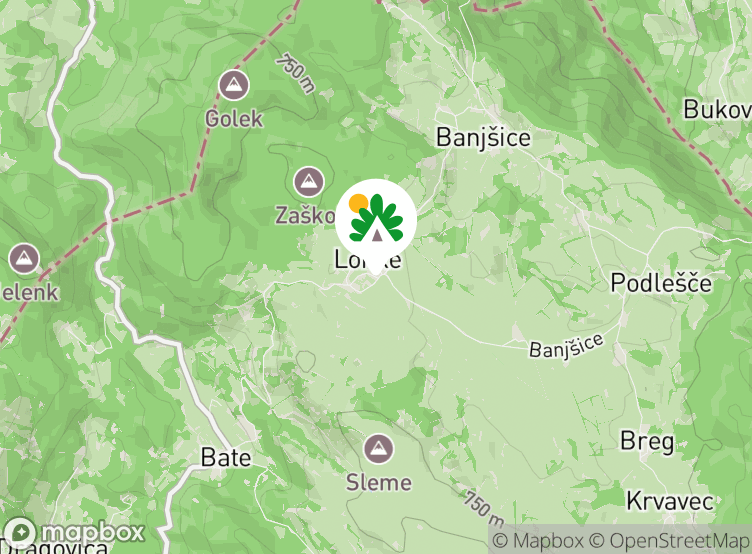This screenshot has height=554, width=752.
Task: Click the Bukov label at right edge
Action: pyautogui.click(x=717, y=109)
